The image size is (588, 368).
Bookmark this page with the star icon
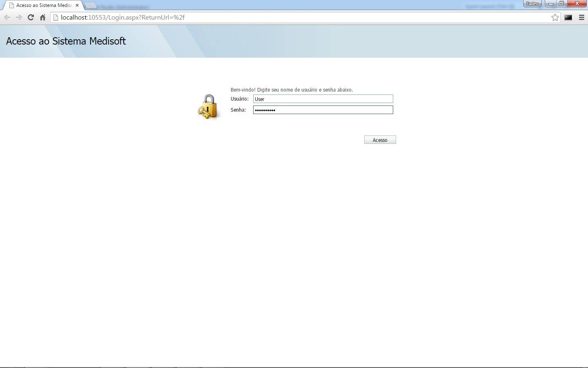555,17
